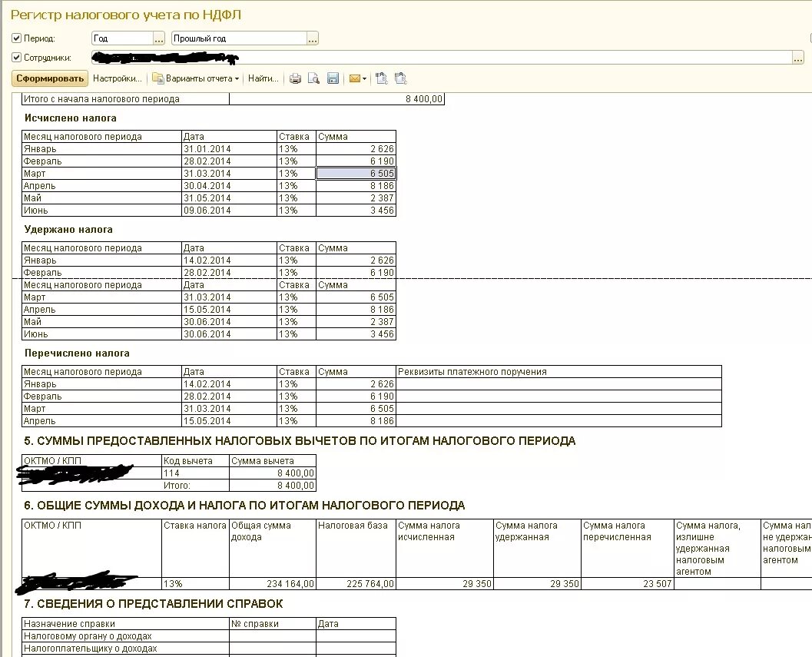
Task: Click the Год period type field
Action: [x=122, y=38]
